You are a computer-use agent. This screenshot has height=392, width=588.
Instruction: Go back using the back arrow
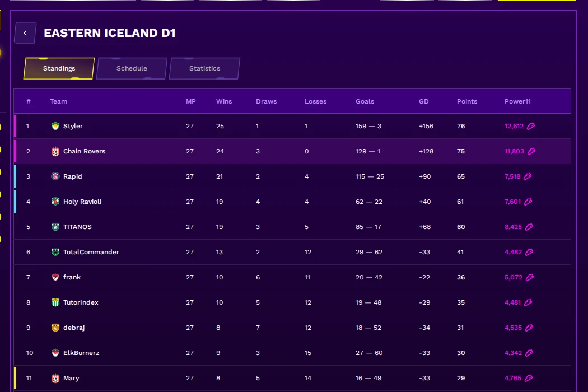(25, 33)
